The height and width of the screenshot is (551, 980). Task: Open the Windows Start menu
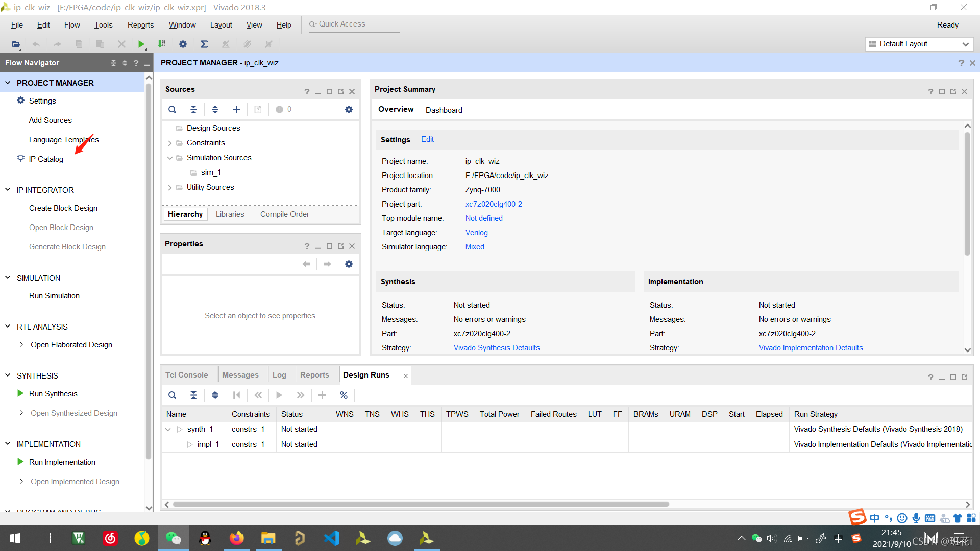pos(15,538)
